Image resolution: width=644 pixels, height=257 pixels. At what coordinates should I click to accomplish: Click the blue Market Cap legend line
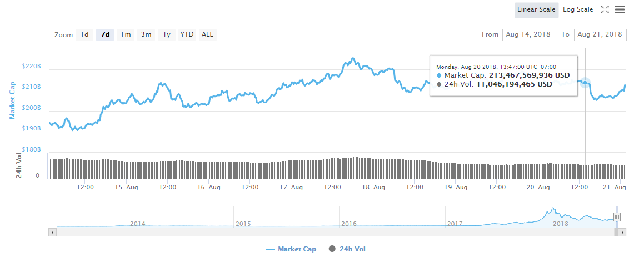[270, 249]
